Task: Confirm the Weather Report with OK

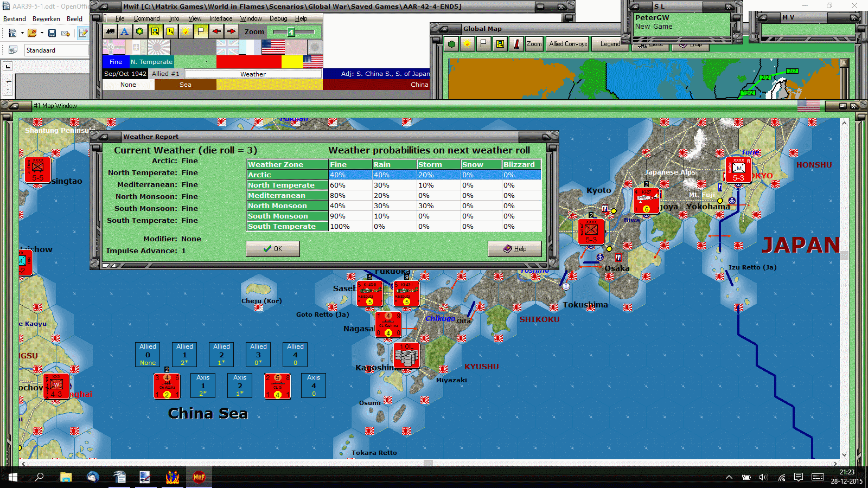Action: point(273,249)
